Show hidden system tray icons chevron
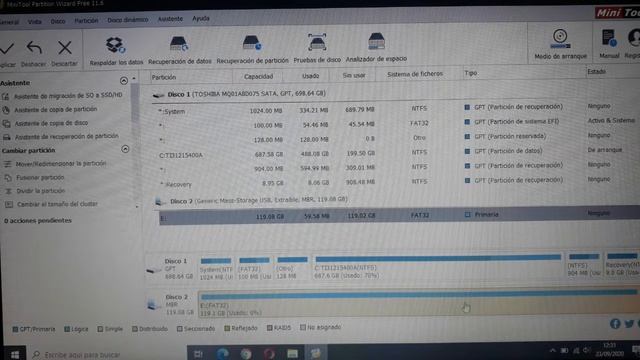The height and width of the screenshot is (360, 640). pyautogui.click(x=553, y=351)
